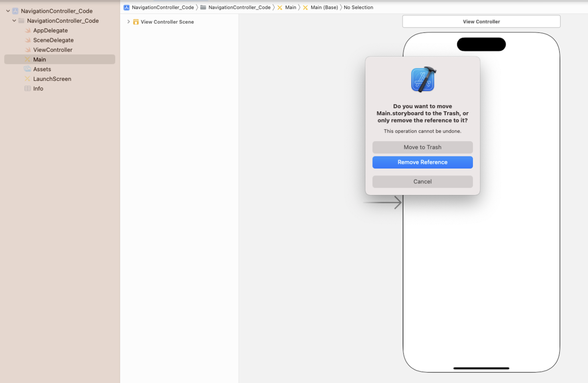This screenshot has width=588, height=383.
Task: Select View Controller Scene in outline
Action: point(167,22)
